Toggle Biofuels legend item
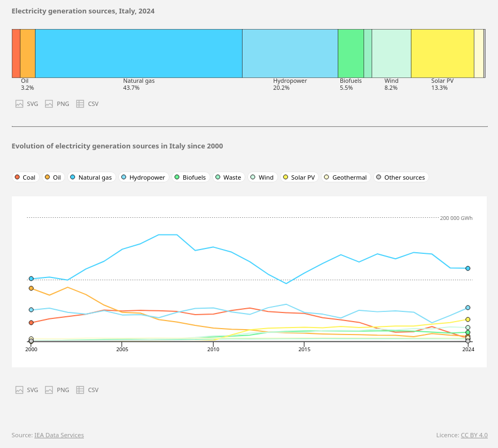498x448 pixels. [x=190, y=177]
